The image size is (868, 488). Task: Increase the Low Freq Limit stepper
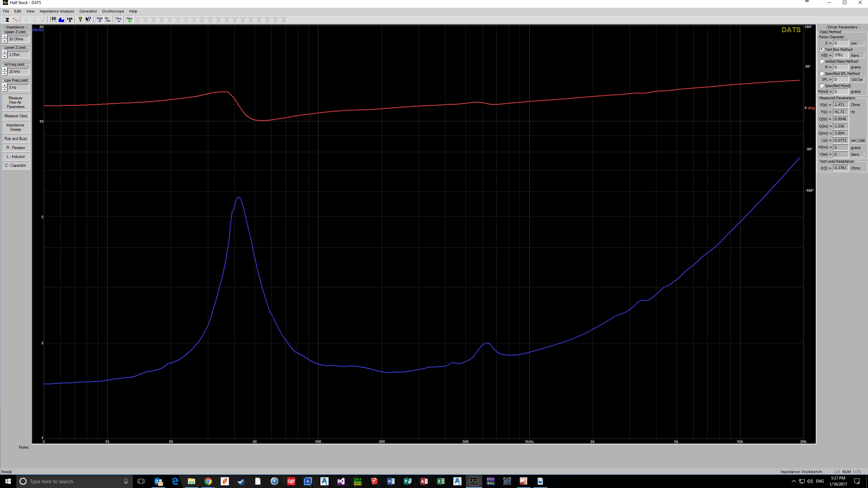5,85
